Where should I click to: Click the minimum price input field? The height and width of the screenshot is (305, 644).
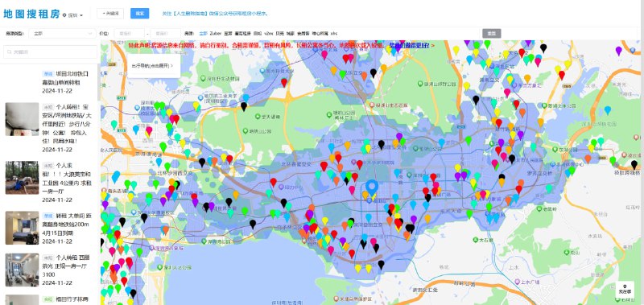tap(130, 33)
